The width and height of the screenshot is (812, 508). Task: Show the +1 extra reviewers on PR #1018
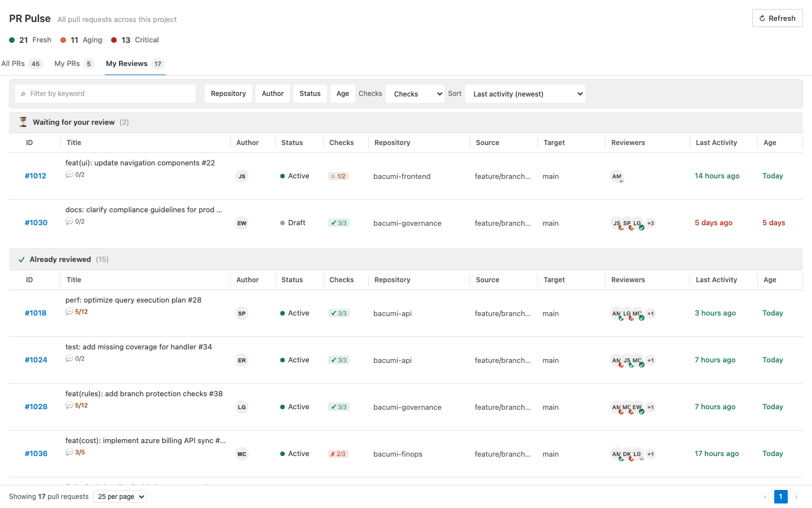(x=651, y=313)
